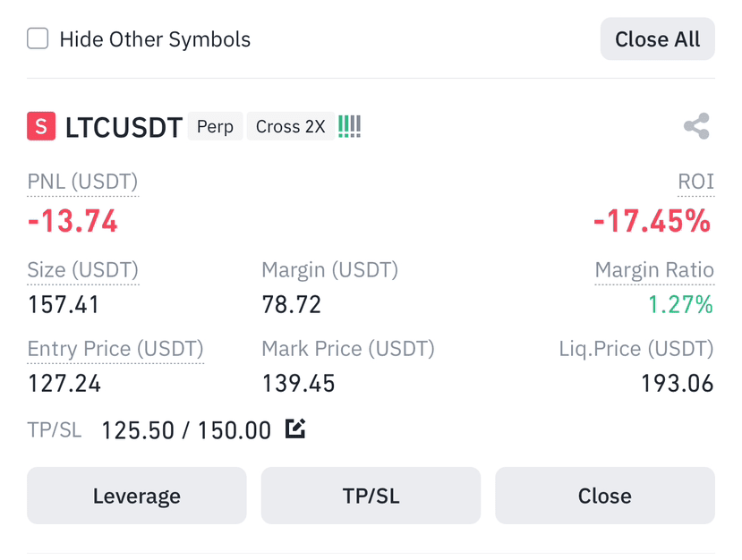
Task: Tap the Hide Other Symbols label
Action: click(155, 39)
